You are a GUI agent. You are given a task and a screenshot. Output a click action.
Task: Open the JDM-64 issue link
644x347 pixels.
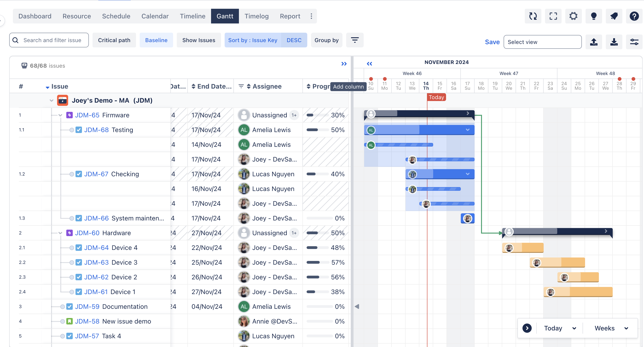[x=96, y=248]
